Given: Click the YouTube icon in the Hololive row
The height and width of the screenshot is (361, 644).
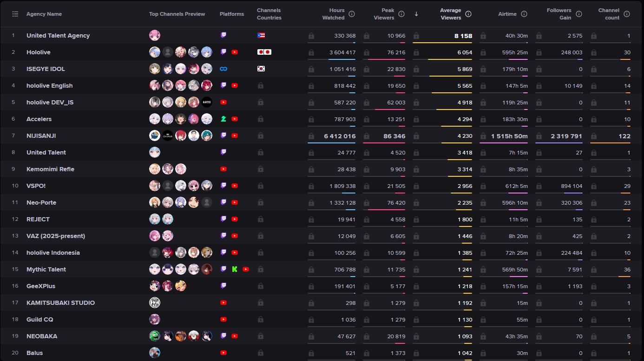Looking at the screenshot, I should click(x=235, y=52).
